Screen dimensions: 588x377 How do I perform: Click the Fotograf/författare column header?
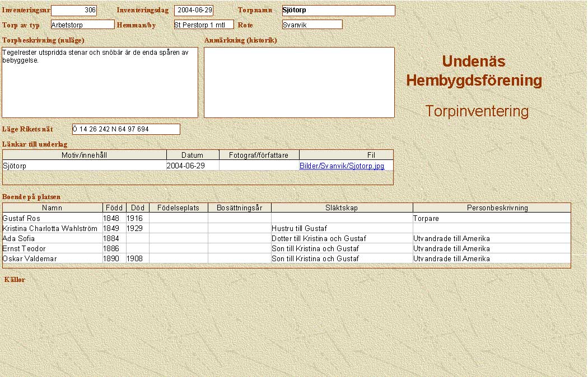click(x=259, y=155)
